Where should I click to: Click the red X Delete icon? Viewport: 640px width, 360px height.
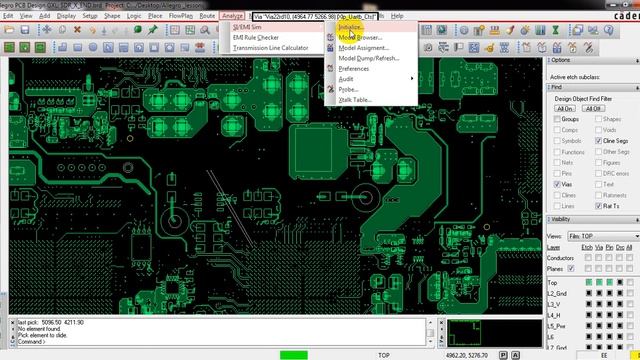pyautogui.click(x=77, y=30)
